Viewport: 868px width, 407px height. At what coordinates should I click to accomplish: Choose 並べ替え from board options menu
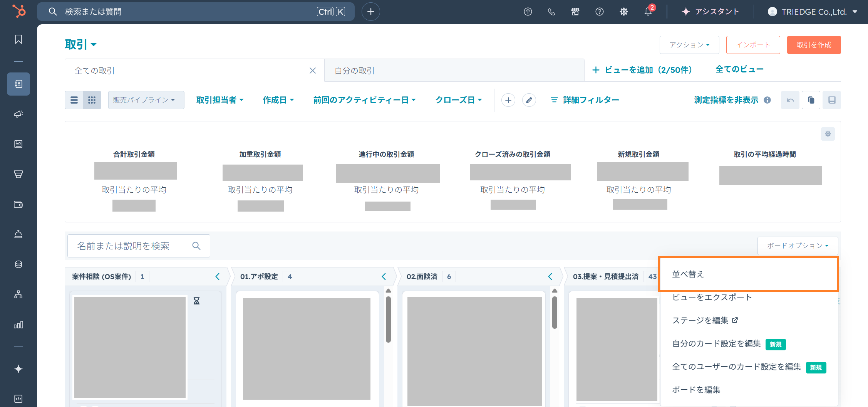point(748,274)
